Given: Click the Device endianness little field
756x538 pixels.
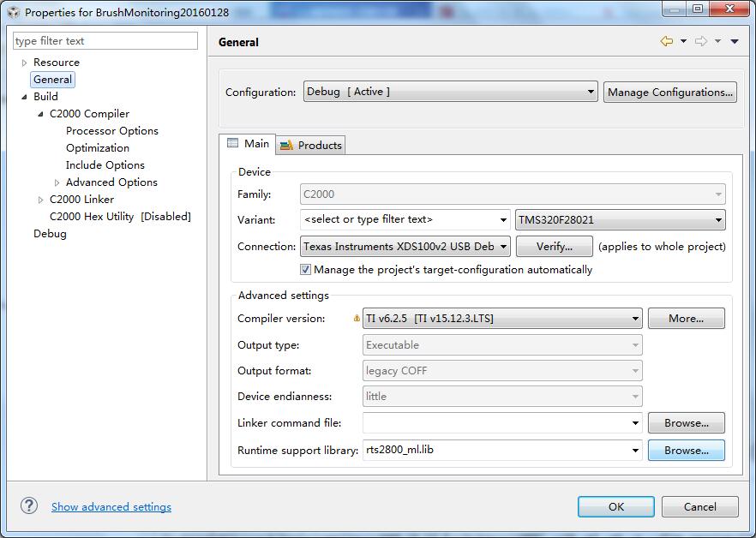Looking at the screenshot, I should point(502,397).
